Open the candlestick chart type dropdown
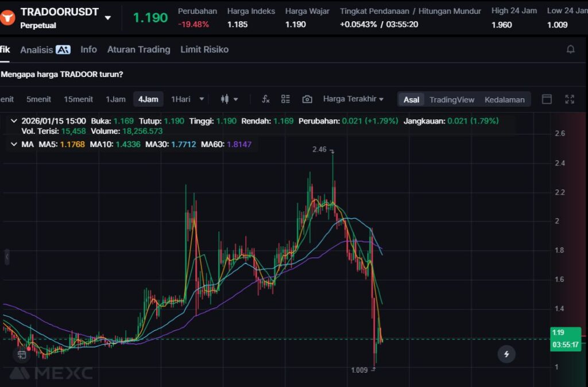 [x=229, y=99]
